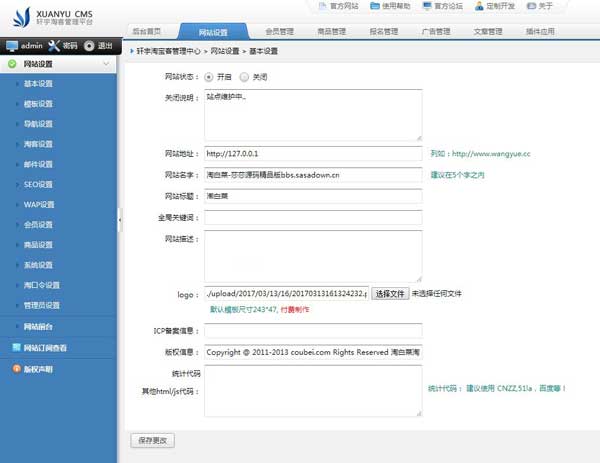600x463 pixels.
Task: Click the 网站地址 input field
Action: (x=313, y=154)
